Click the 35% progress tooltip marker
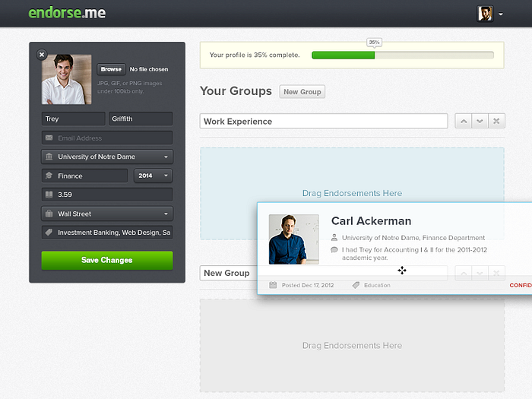532x399 pixels. [374, 43]
